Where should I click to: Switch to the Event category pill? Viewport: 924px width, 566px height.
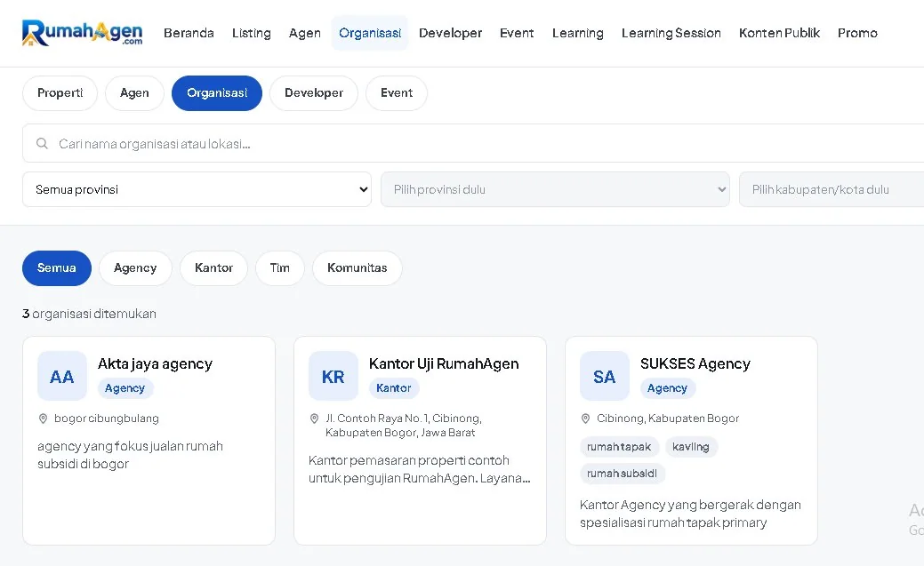click(397, 93)
